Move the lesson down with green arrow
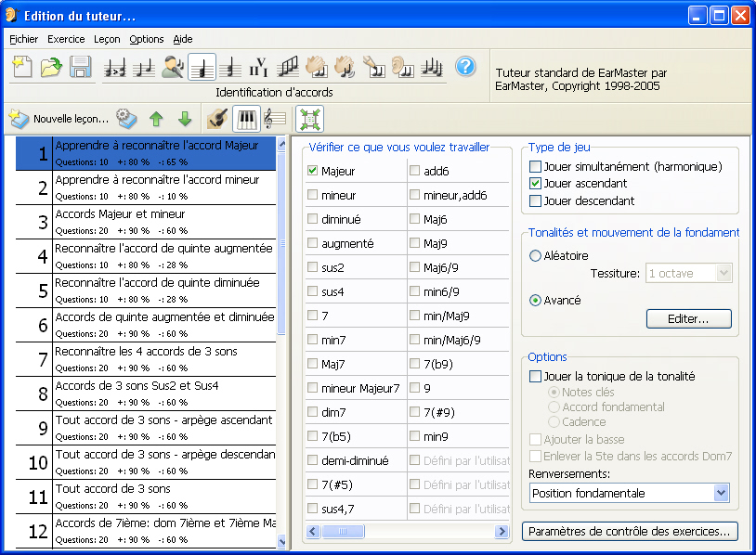Screen dimensions: 756x555 (x=185, y=119)
